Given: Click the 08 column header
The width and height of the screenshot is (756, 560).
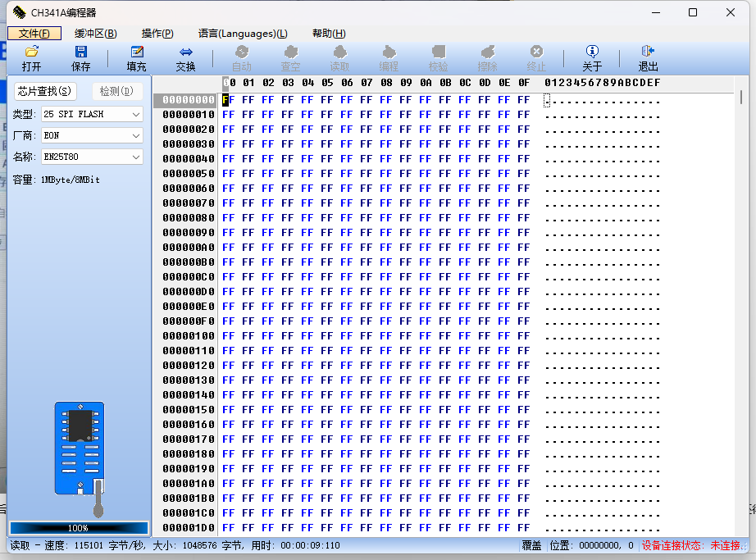Looking at the screenshot, I should (386, 83).
